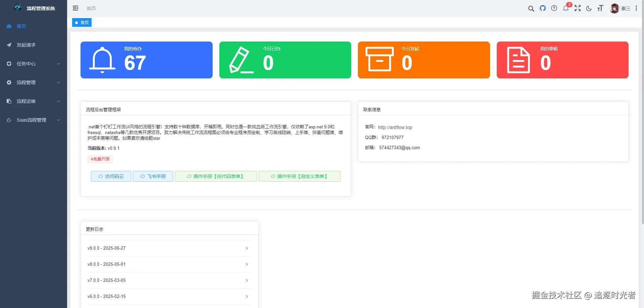Click the 当前版本: v0.9.1 text

tap(103, 148)
